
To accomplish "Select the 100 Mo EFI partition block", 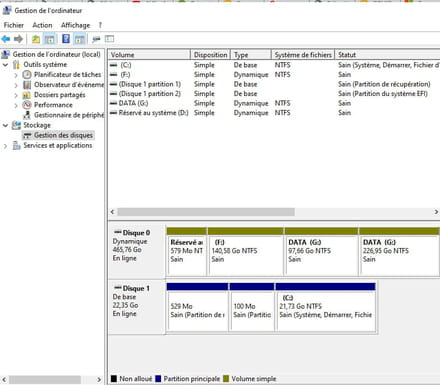I will [252, 307].
